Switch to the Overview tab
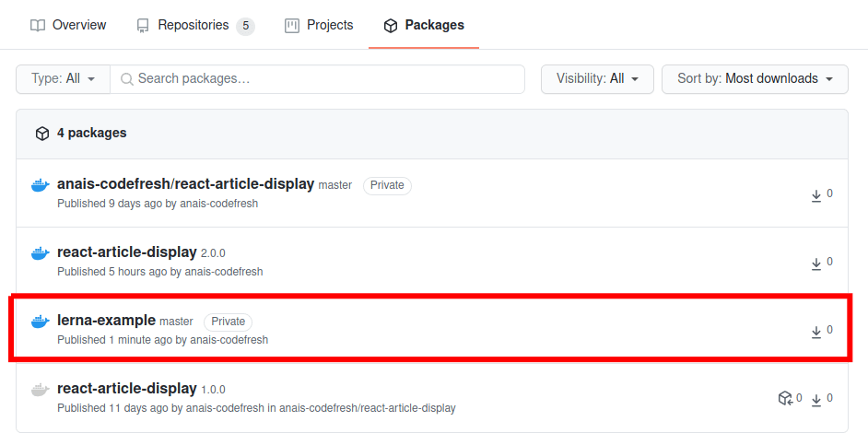The height and width of the screenshot is (445, 868). pos(68,25)
